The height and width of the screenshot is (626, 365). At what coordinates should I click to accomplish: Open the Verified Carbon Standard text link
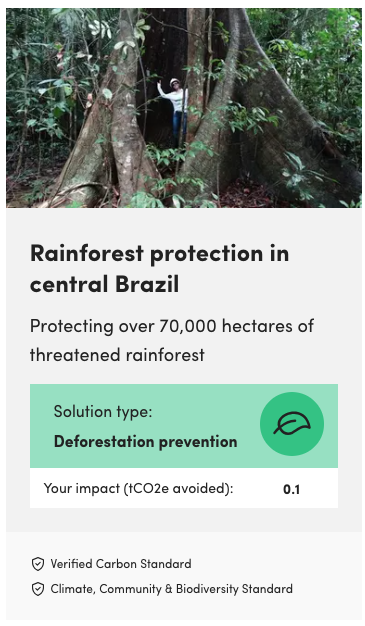pyautogui.click(x=121, y=564)
